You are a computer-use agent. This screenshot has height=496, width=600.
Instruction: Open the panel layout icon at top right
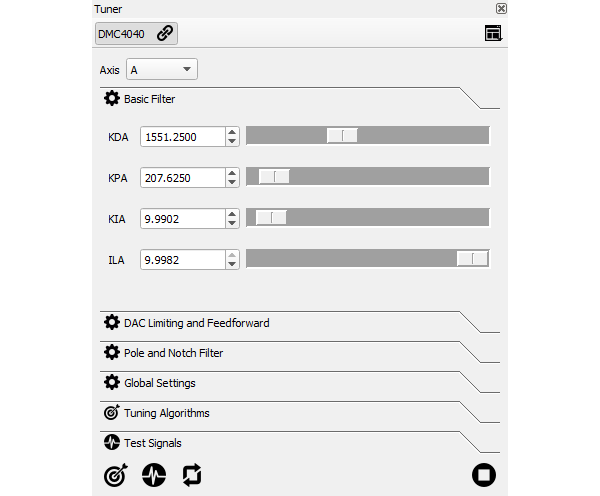(492, 33)
